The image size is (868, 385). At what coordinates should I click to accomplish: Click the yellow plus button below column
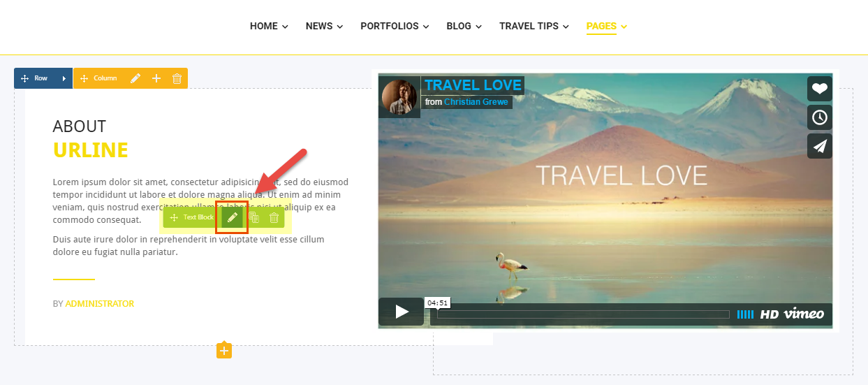click(x=223, y=351)
